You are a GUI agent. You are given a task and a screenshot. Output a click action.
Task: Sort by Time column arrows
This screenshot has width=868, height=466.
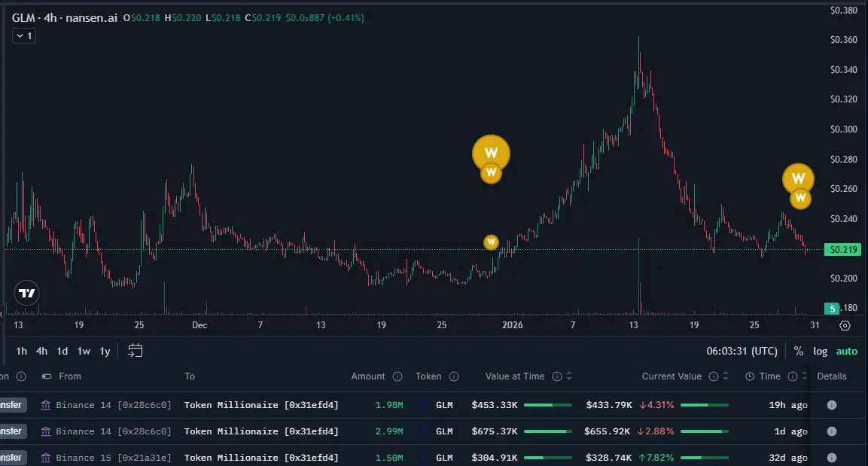(804, 376)
